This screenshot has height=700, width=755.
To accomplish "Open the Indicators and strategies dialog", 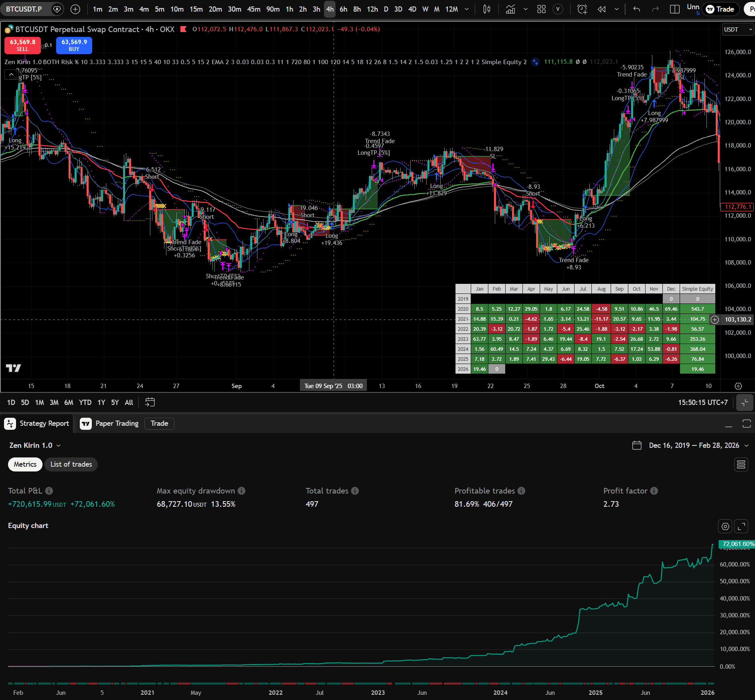I will point(510,9).
